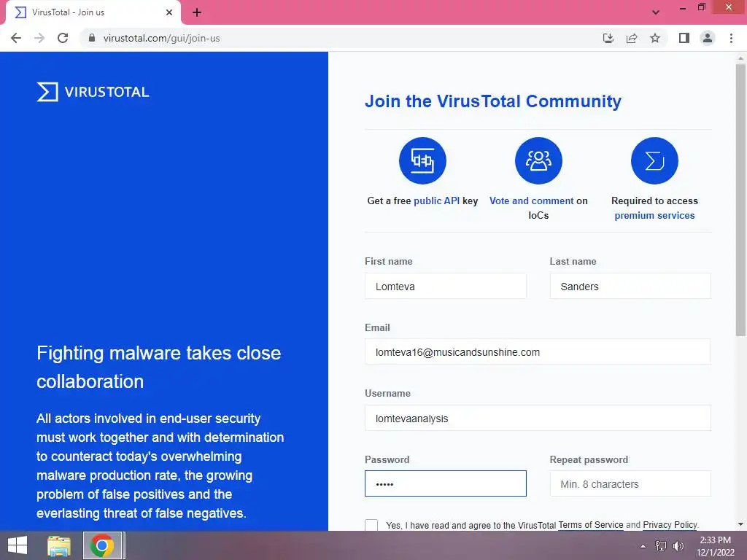Click the scrollbar down arrow
Screen dimensions: 747x560
(x=740, y=524)
